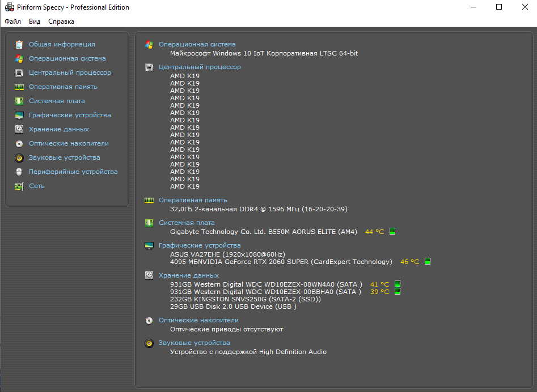Click the disc icon beside sidebar Оптические накопители

(x=19, y=144)
